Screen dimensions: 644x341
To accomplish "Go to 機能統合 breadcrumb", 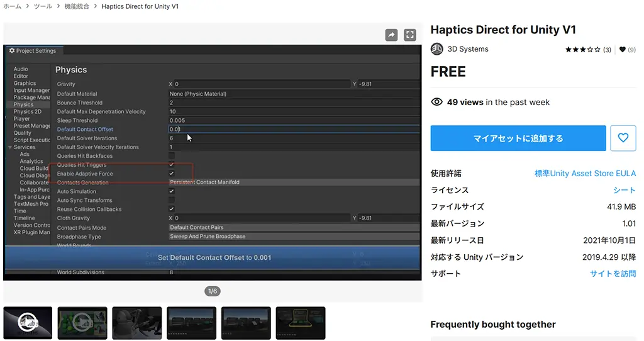I will coord(77,6).
